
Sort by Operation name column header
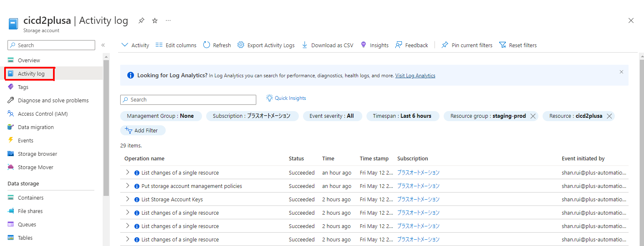coord(144,159)
